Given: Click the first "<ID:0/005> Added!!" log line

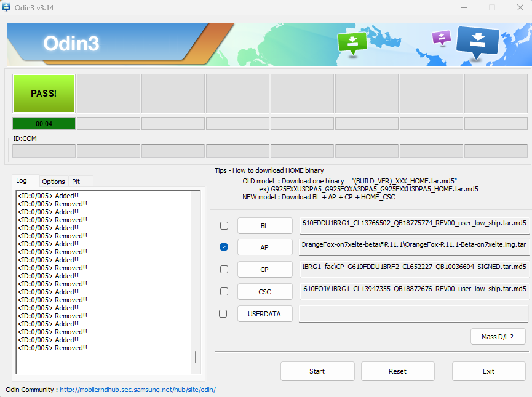Looking at the screenshot, I should (x=48, y=196).
